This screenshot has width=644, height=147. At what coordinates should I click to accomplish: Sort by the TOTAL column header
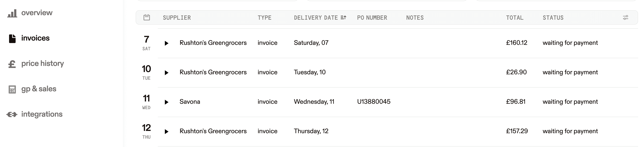[515, 18]
